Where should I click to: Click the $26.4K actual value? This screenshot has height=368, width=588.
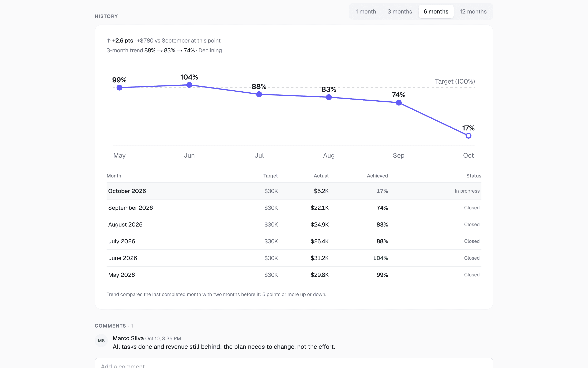[x=320, y=241]
